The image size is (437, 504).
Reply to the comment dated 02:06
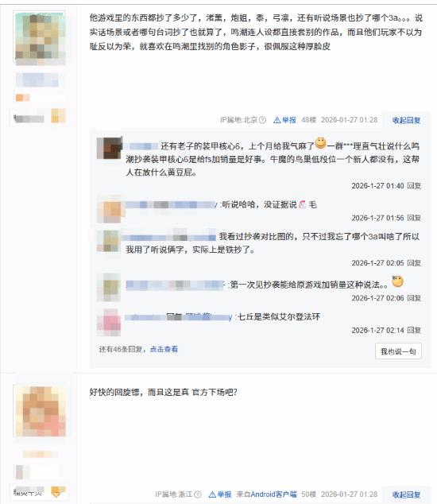(414, 298)
